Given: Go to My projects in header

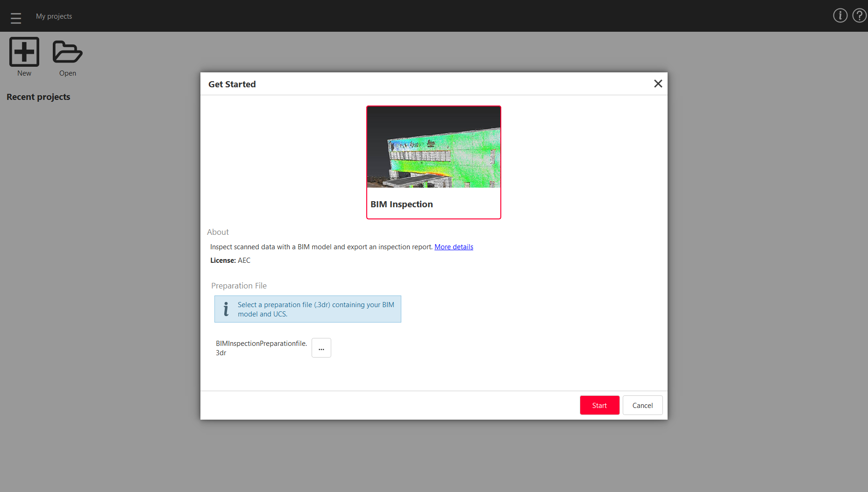Looking at the screenshot, I should point(54,16).
